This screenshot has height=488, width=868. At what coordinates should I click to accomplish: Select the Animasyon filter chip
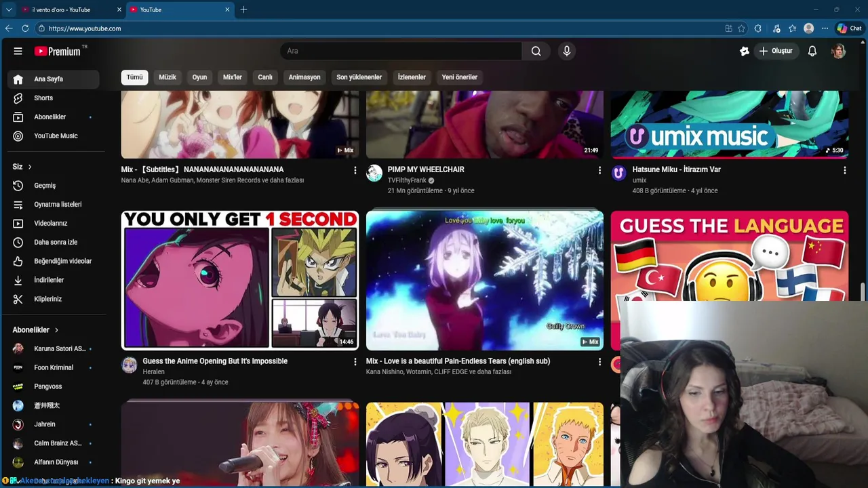304,77
